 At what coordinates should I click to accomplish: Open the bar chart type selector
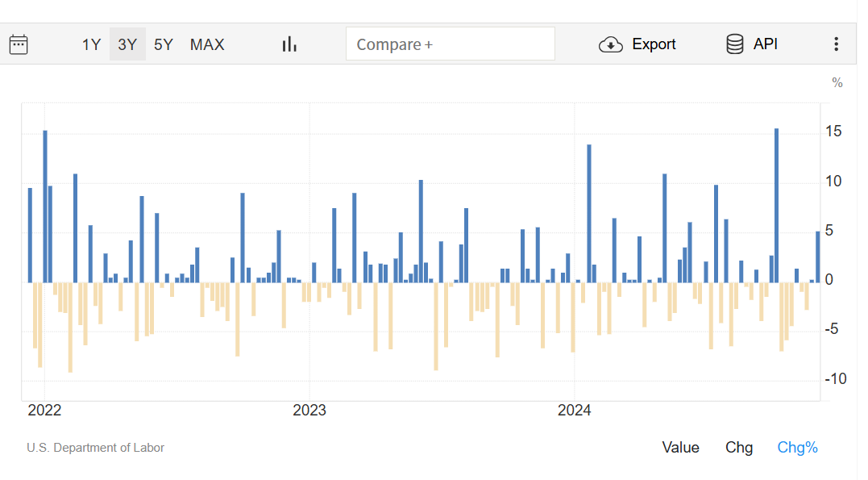tap(289, 44)
